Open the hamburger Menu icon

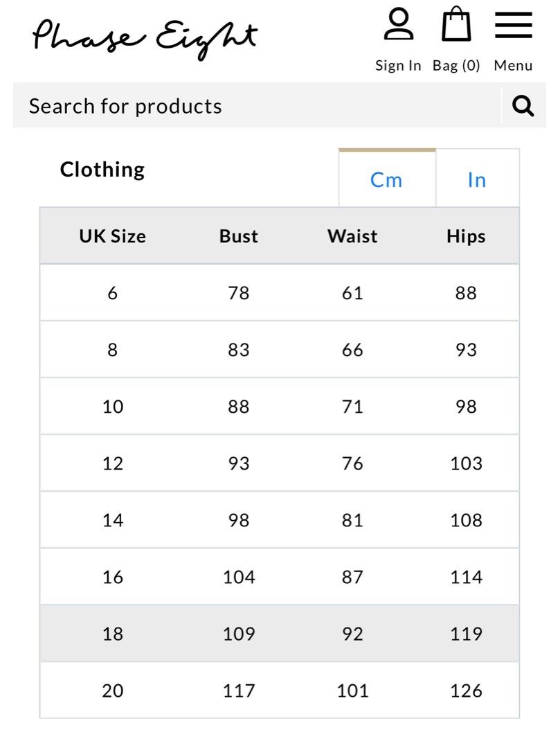[514, 25]
